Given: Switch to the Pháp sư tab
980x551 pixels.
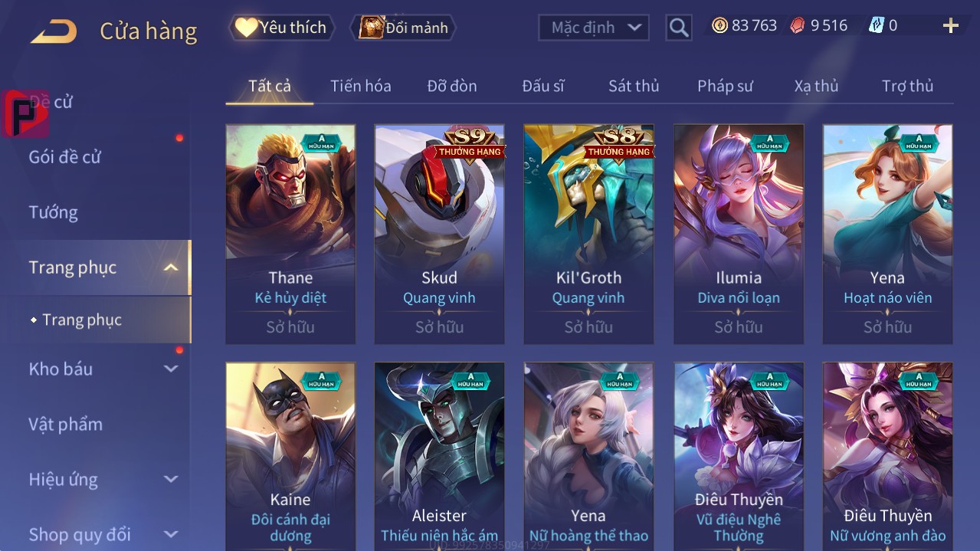Looking at the screenshot, I should coord(725,86).
